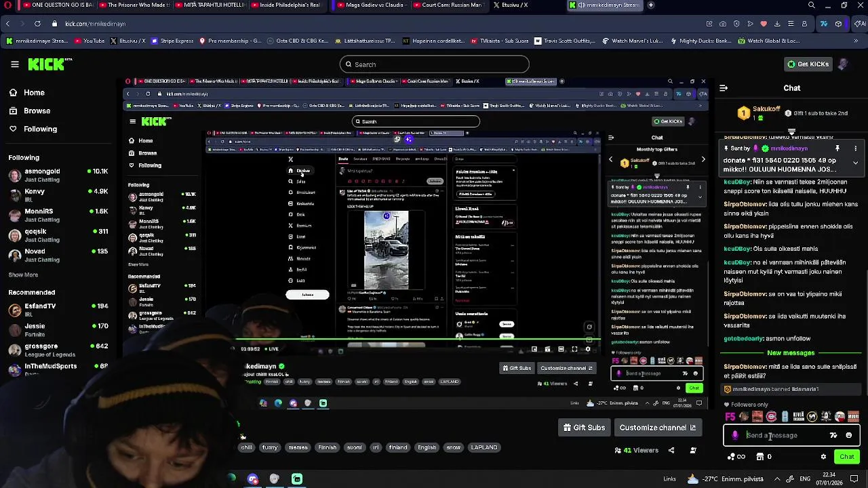This screenshot has height=488, width=868.
Task: Share the stream via share icon
Action: (671, 450)
